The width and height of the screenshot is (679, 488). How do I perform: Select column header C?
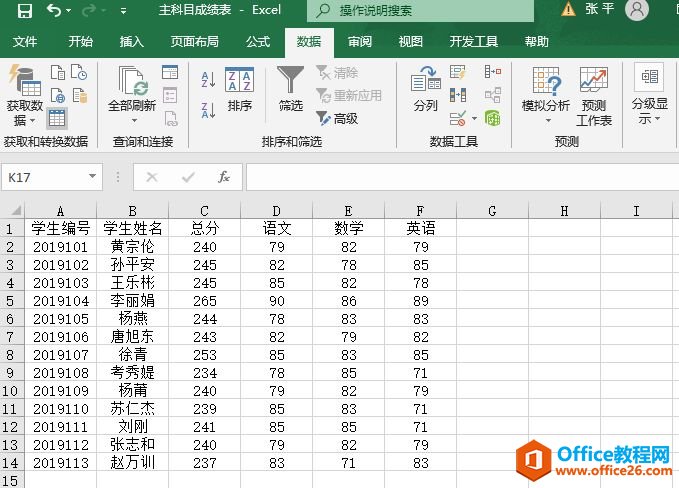[204, 211]
